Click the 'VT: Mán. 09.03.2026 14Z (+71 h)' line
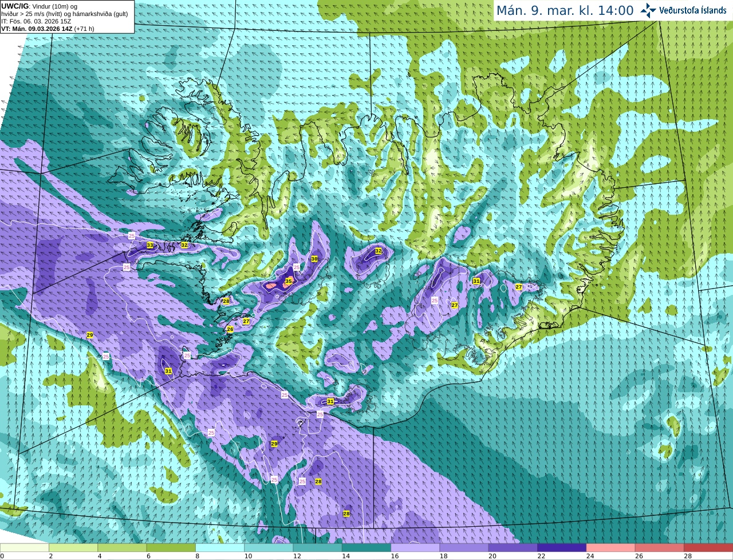The height and width of the screenshot is (560, 733). click(x=48, y=29)
